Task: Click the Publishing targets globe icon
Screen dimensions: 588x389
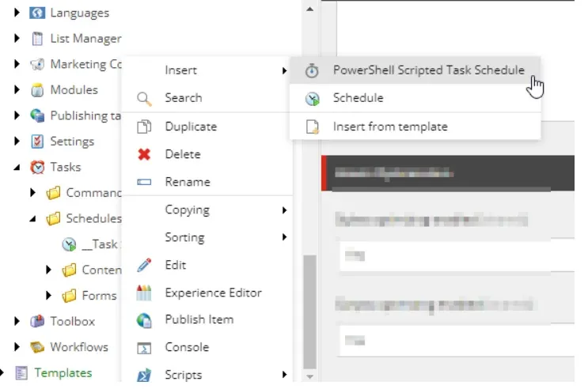Action: pyautogui.click(x=37, y=115)
